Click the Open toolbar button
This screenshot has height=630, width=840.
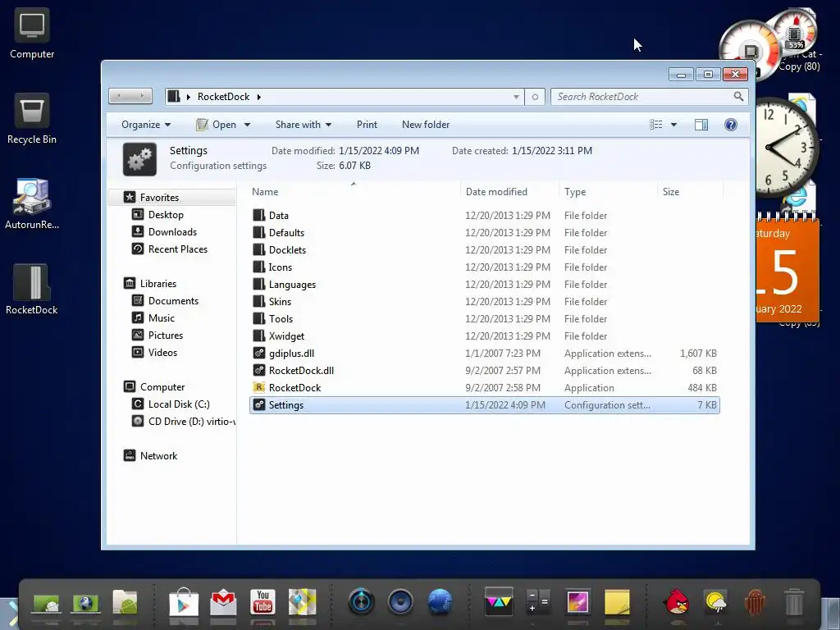click(217, 125)
